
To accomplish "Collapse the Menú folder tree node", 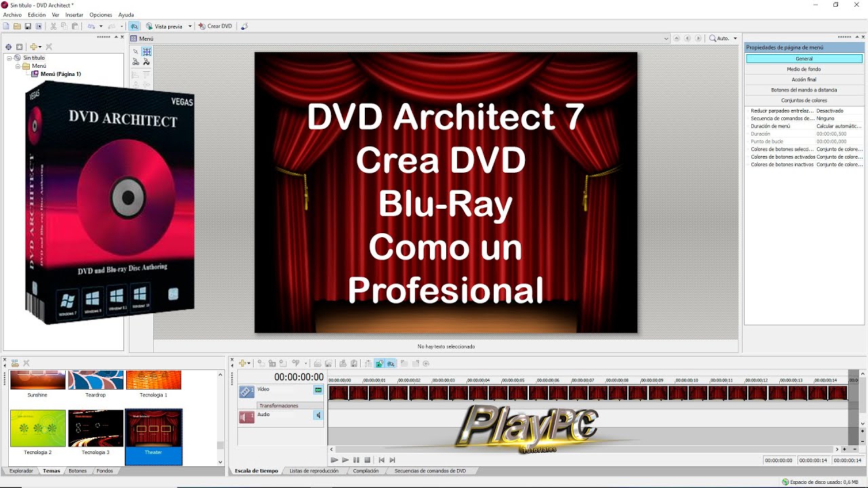I will (x=18, y=66).
